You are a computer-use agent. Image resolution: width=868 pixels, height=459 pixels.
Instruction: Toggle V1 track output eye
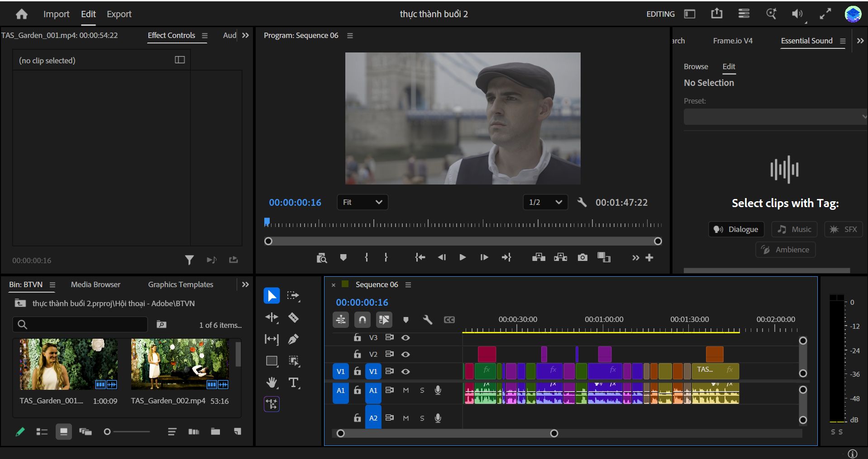pos(405,371)
